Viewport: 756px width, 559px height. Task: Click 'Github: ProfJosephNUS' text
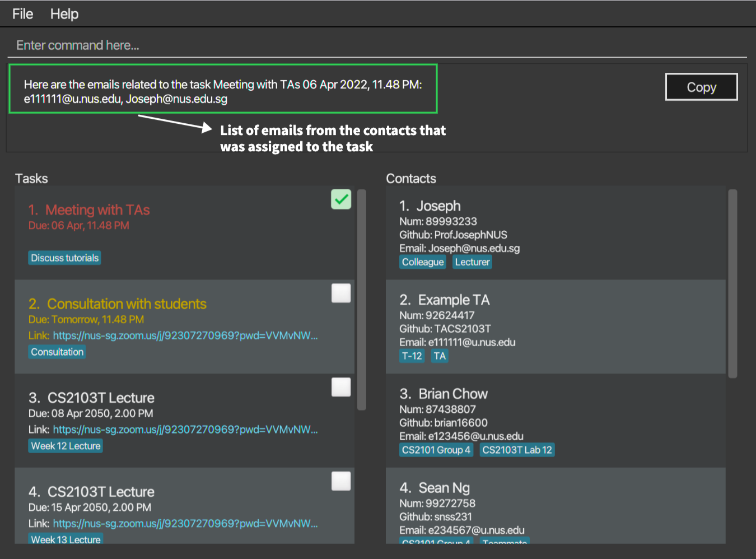click(453, 235)
